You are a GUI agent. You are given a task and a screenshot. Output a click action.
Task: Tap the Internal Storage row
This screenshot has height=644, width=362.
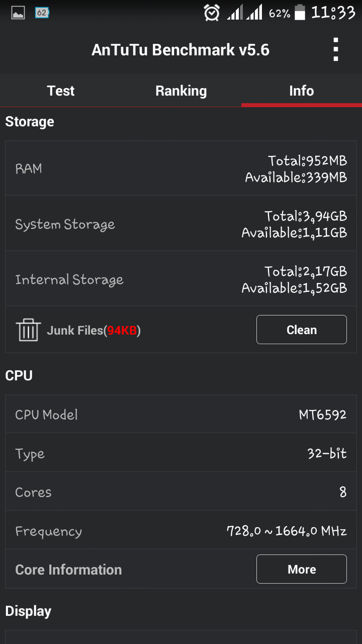point(181,279)
